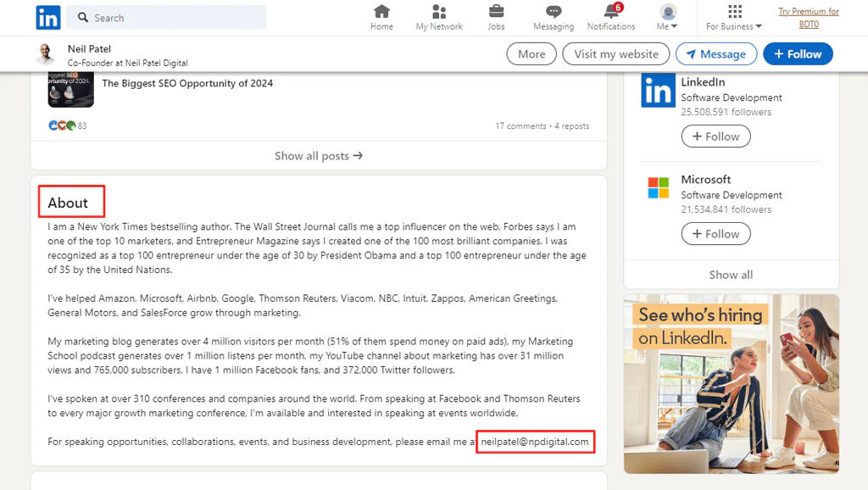Click the SEO post thumbnail image
Screen dimensions: 868x490
click(71, 89)
